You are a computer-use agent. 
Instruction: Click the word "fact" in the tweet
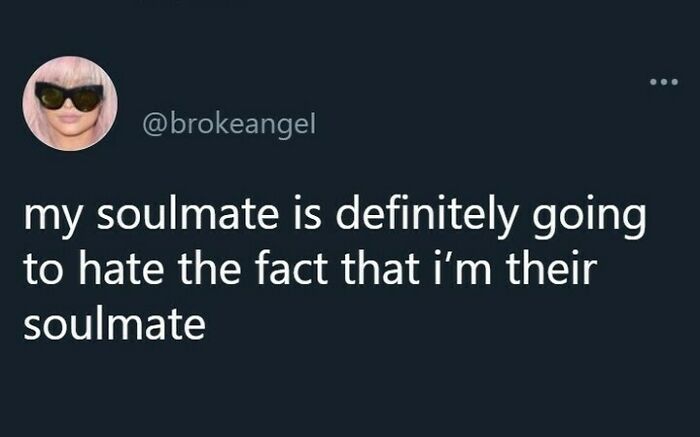pos(292,269)
